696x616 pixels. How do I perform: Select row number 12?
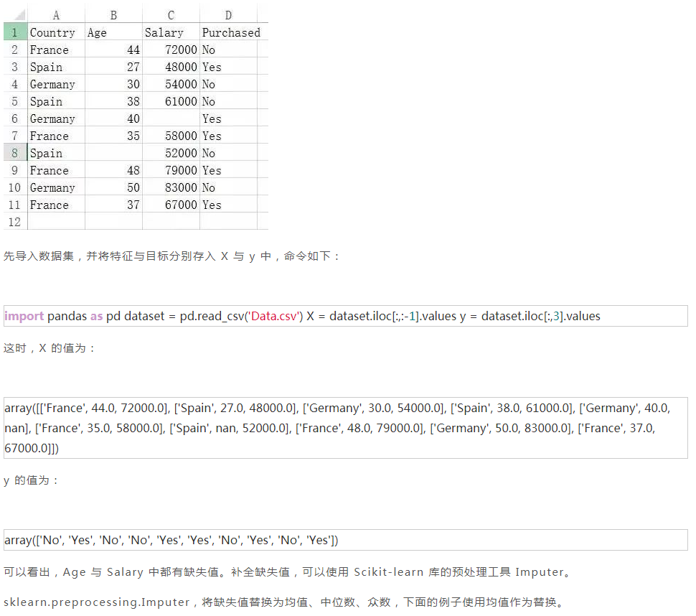point(14,221)
